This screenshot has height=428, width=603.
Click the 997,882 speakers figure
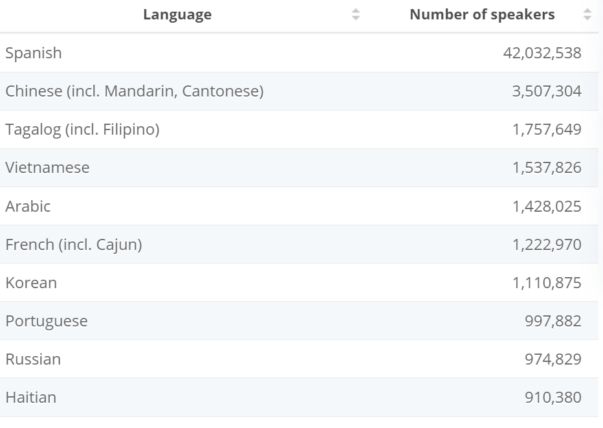coord(553,321)
